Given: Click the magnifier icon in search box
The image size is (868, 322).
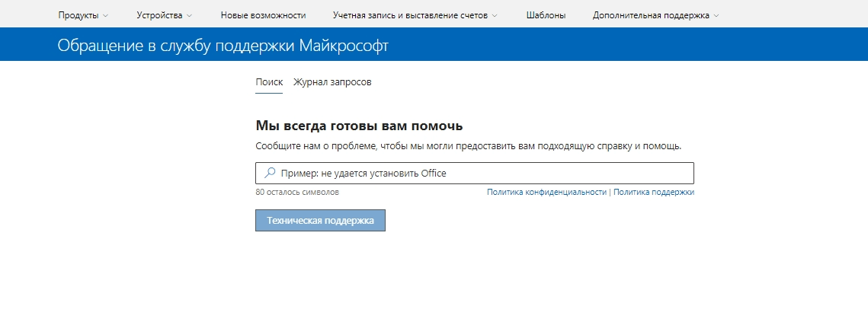Looking at the screenshot, I should [270, 173].
